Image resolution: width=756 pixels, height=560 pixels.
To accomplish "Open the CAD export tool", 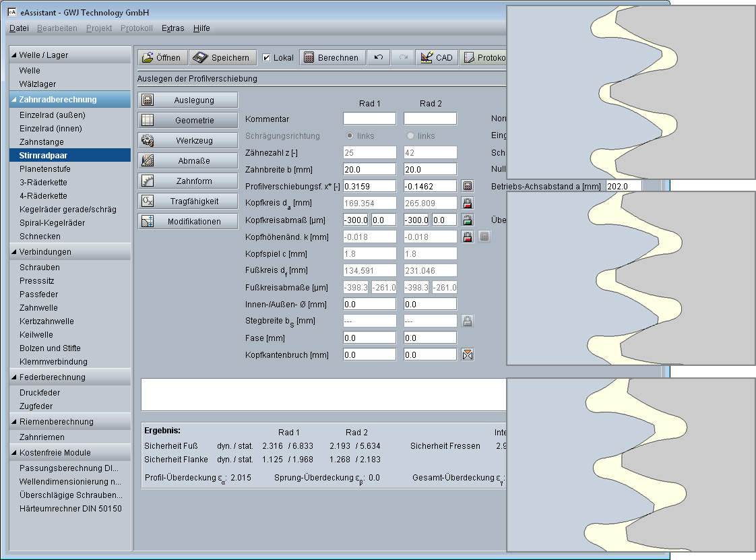I will [436, 58].
